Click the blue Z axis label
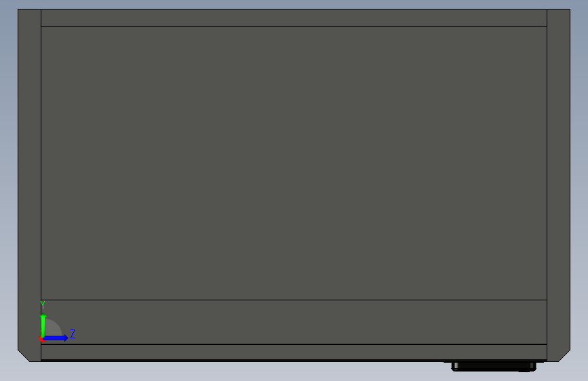The image size is (588, 381). click(x=73, y=334)
